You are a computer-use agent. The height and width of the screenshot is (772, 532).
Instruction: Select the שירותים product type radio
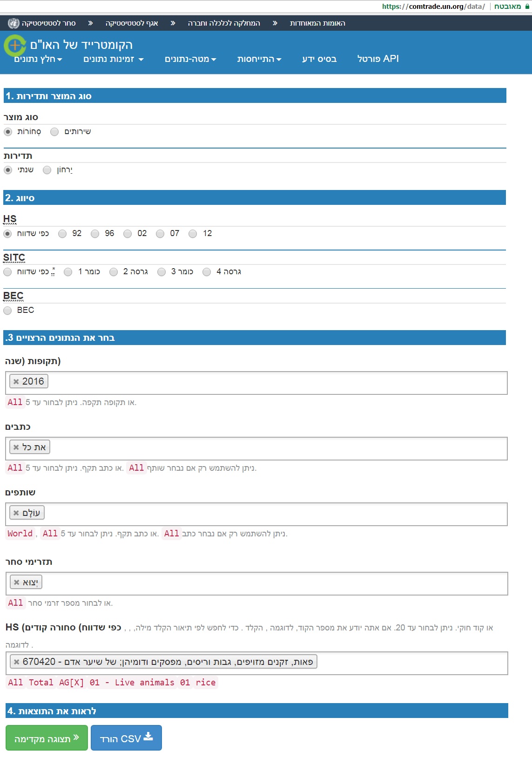pos(54,132)
